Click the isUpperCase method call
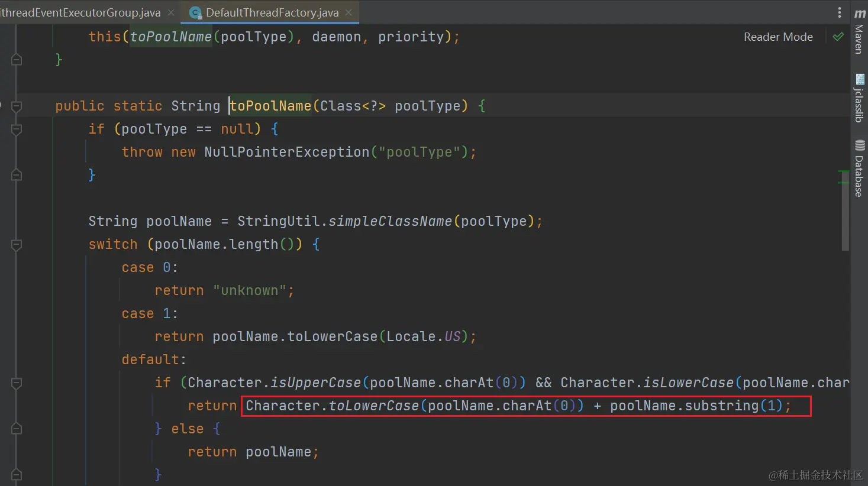Screen dimensions: 868x486 coord(316,383)
